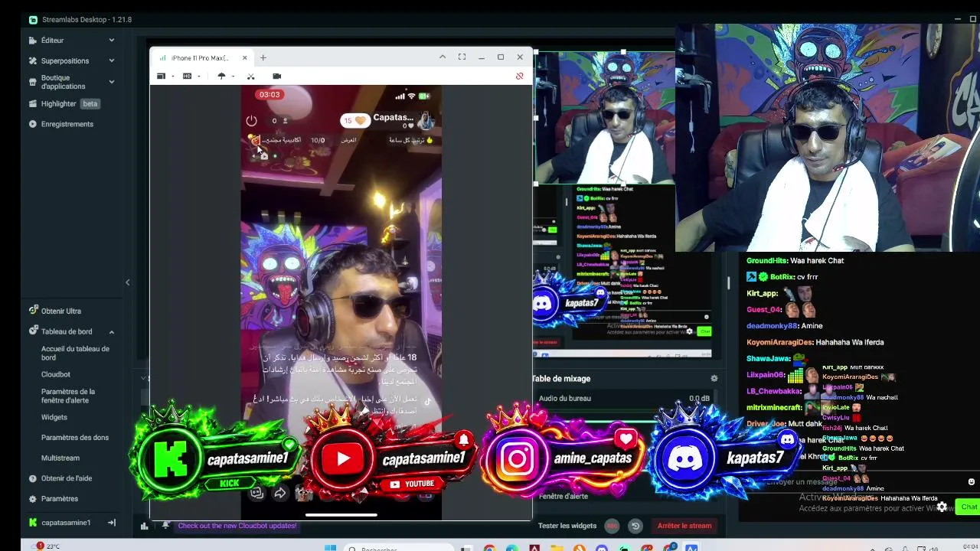980x551 pixels.
Task: Click Obtenir de l'aide
Action: click(67, 478)
